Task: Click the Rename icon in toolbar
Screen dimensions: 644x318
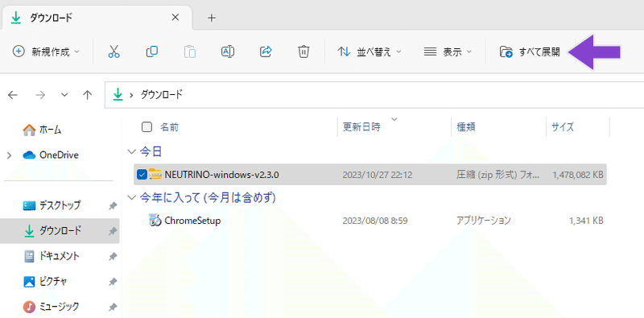Action: point(228,52)
